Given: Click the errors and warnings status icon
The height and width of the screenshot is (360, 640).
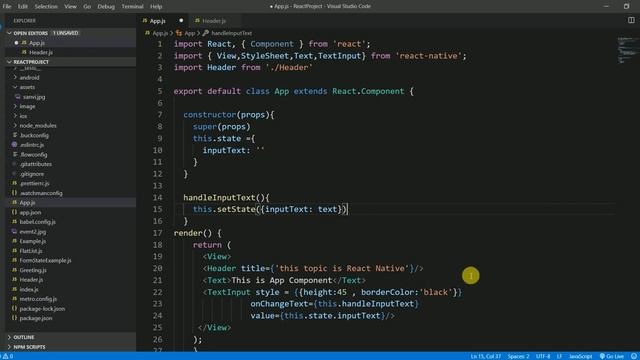Looking at the screenshot, I should click(x=8, y=356).
